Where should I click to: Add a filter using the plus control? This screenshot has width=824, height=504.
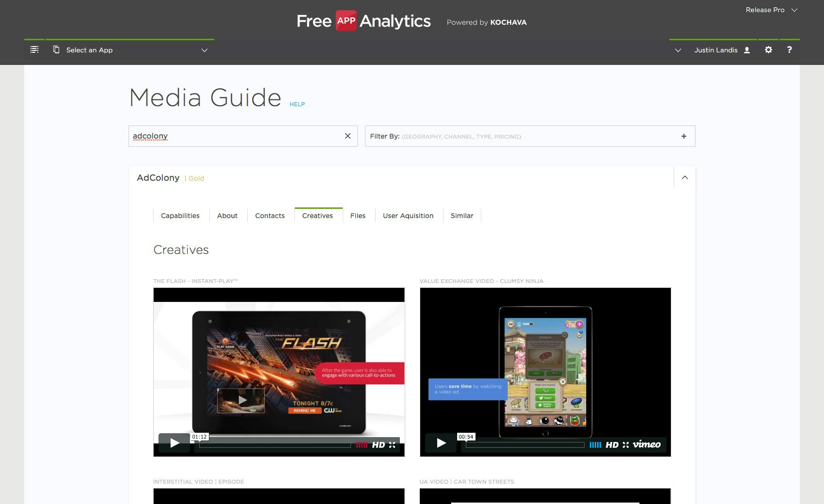[x=684, y=136]
